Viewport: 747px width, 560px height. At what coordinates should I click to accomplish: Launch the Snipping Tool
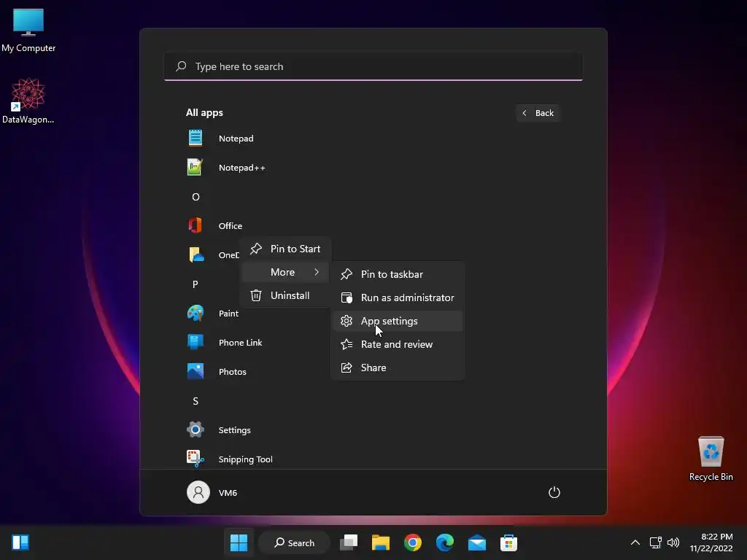point(245,459)
